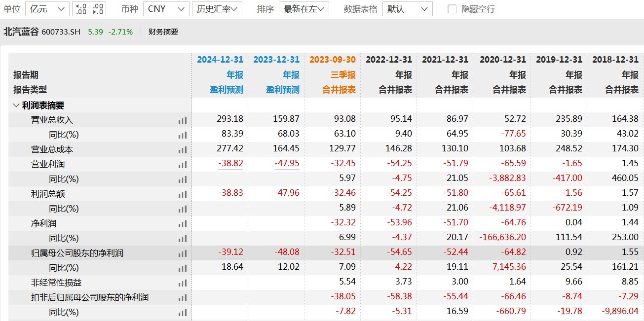The height and width of the screenshot is (321, 644).
Task: Open chart icon for 营业总成本 row
Action: pos(183,149)
